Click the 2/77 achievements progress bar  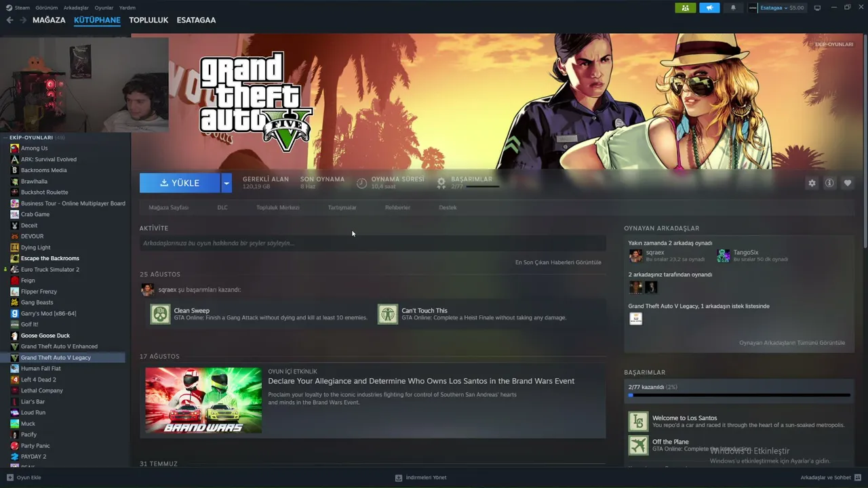click(x=738, y=395)
